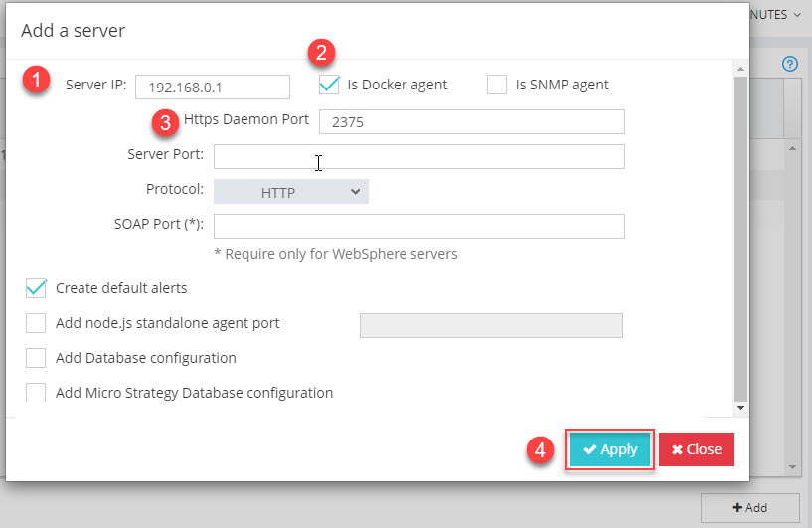Check Add node.js standalone agent port
812x528 pixels.
click(x=37, y=323)
